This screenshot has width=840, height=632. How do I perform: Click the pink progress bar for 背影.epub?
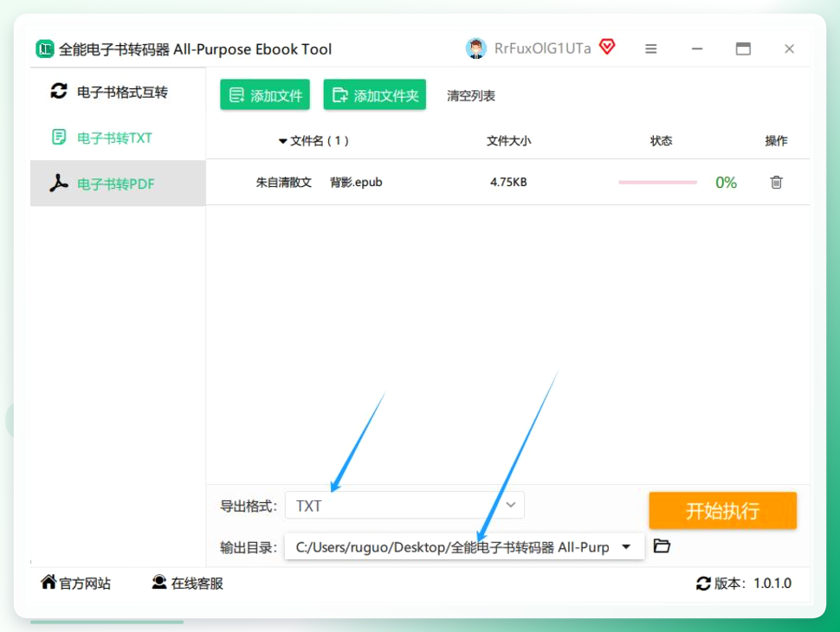658,183
